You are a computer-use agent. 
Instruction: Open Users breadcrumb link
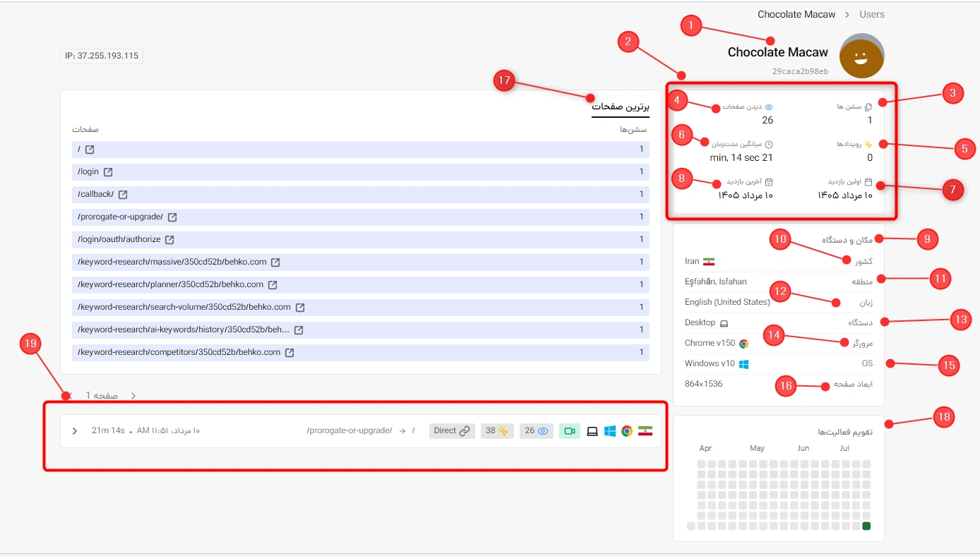point(872,14)
